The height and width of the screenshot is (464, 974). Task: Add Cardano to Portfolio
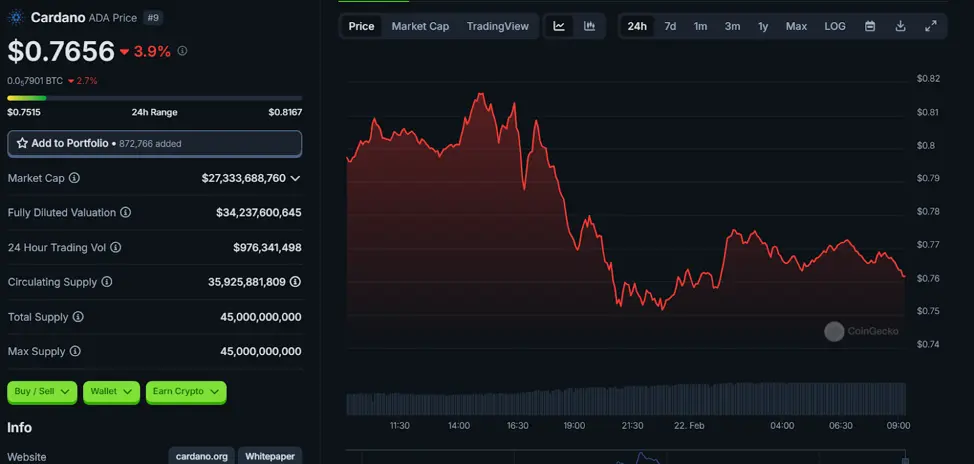click(154, 143)
